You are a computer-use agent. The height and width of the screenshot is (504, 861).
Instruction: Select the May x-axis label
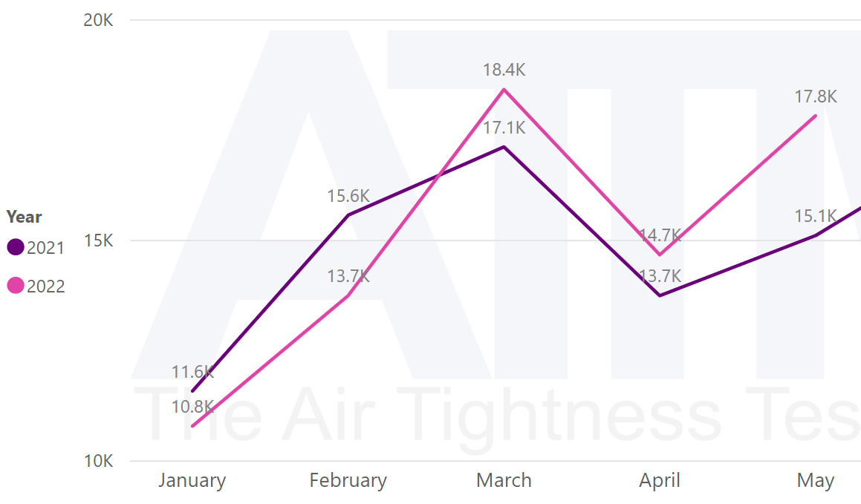click(x=815, y=480)
